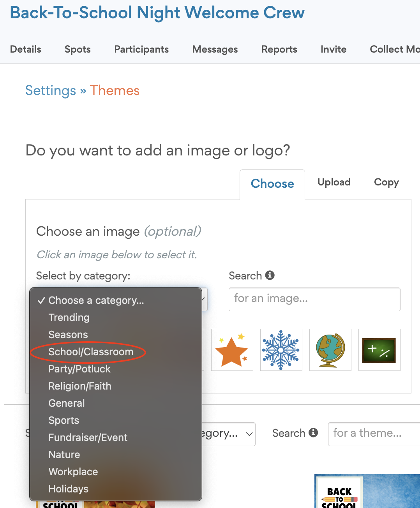420x508 pixels.
Task: Select Trending from the category list
Action: coord(69,317)
